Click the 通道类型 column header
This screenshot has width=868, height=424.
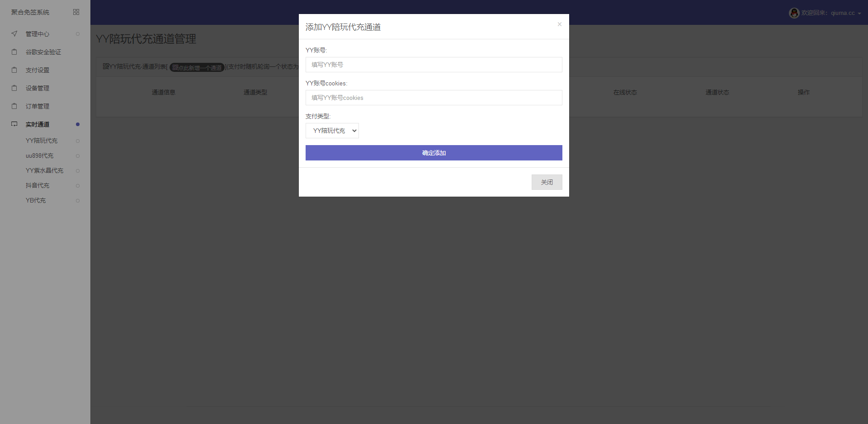pos(255,92)
